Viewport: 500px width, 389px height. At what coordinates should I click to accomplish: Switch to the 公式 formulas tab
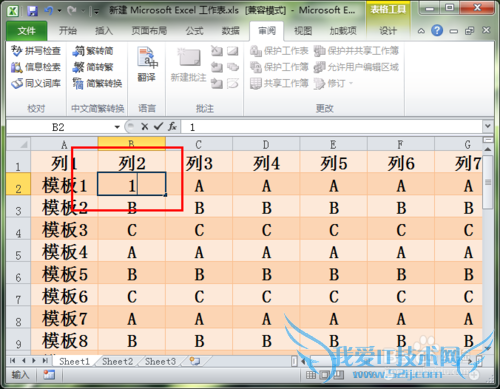[194, 31]
